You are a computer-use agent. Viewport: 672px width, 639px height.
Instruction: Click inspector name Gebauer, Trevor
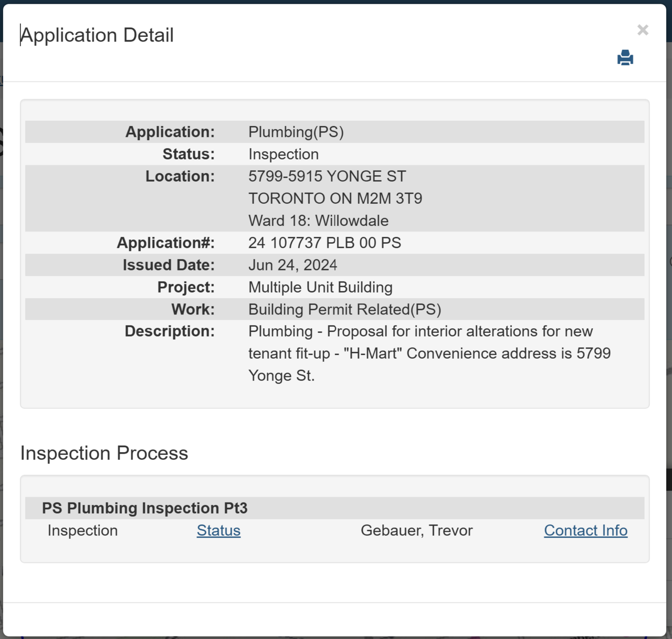[x=416, y=530]
